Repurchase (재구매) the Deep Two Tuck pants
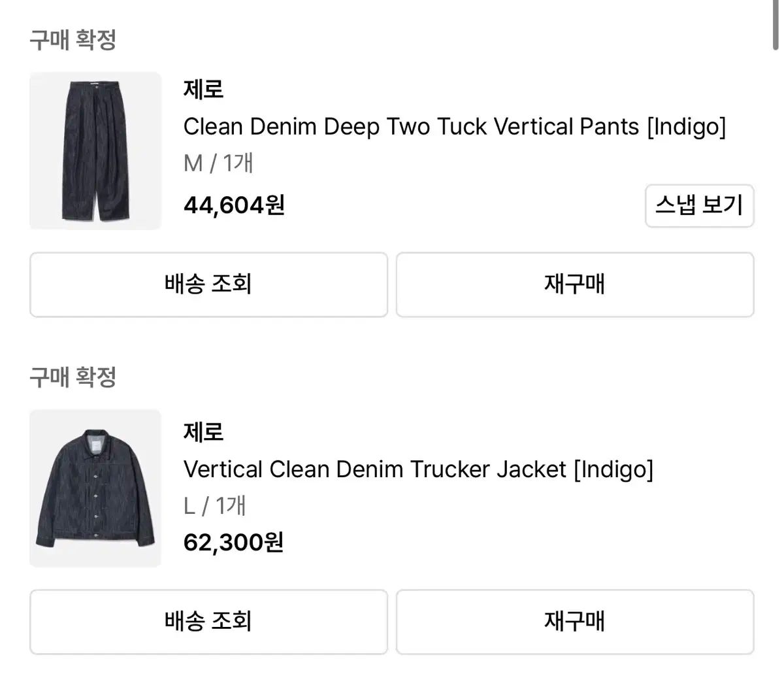The width and height of the screenshot is (784, 674). click(x=575, y=284)
